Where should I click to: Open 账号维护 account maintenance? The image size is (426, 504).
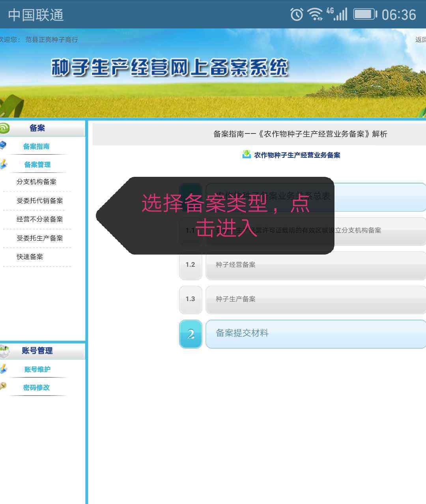[37, 369]
